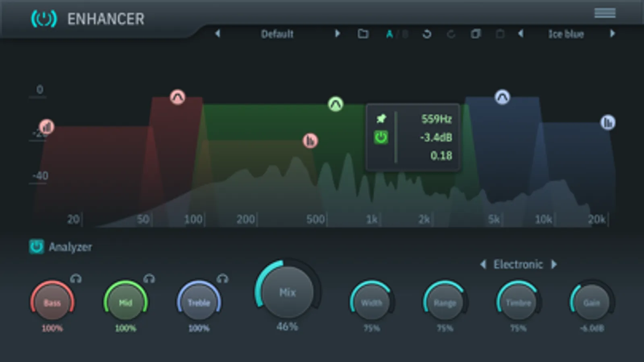Redo the last change
Viewport: 644px width, 362px height.
(x=451, y=34)
